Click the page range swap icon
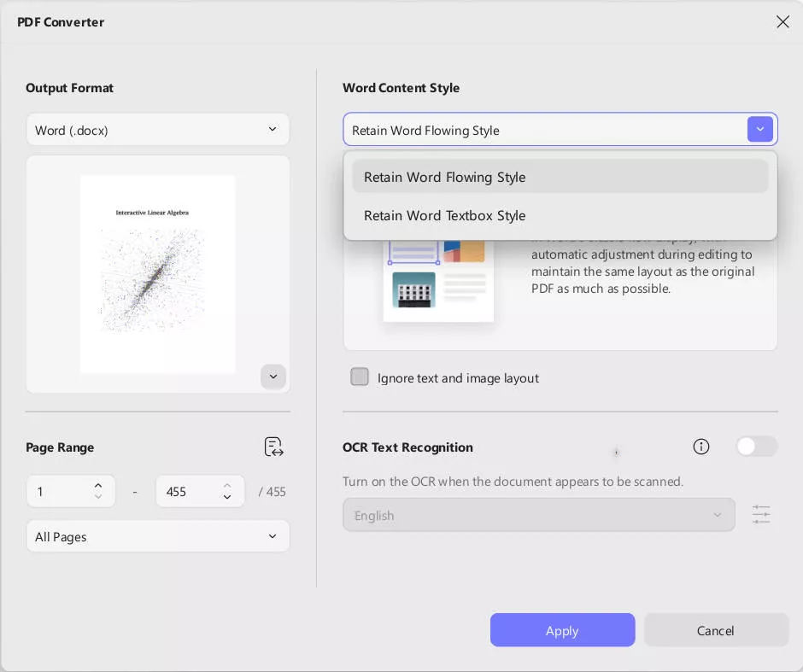The height and width of the screenshot is (672, 803). (273, 447)
